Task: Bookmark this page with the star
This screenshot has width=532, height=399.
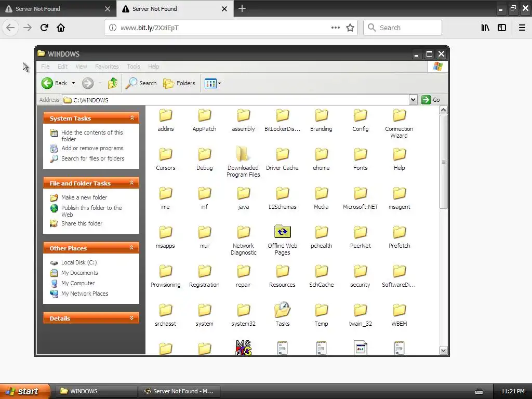Action: point(350,28)
